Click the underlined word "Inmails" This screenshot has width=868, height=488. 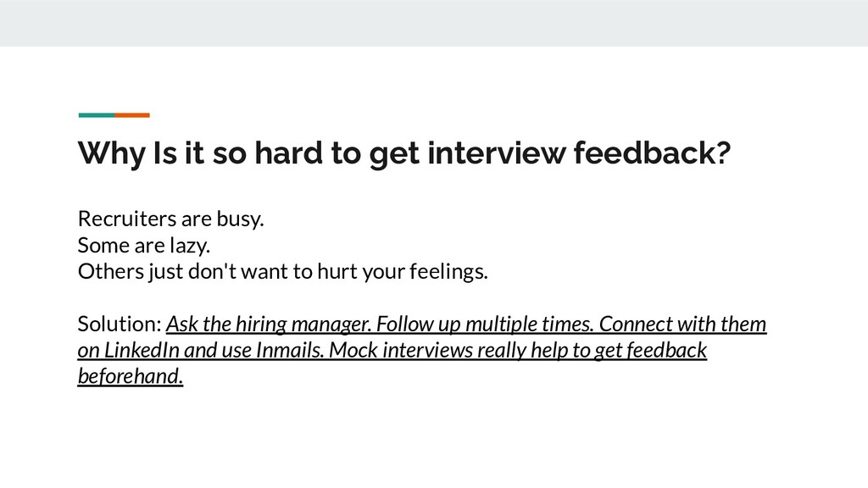click(x=290, y=350)
